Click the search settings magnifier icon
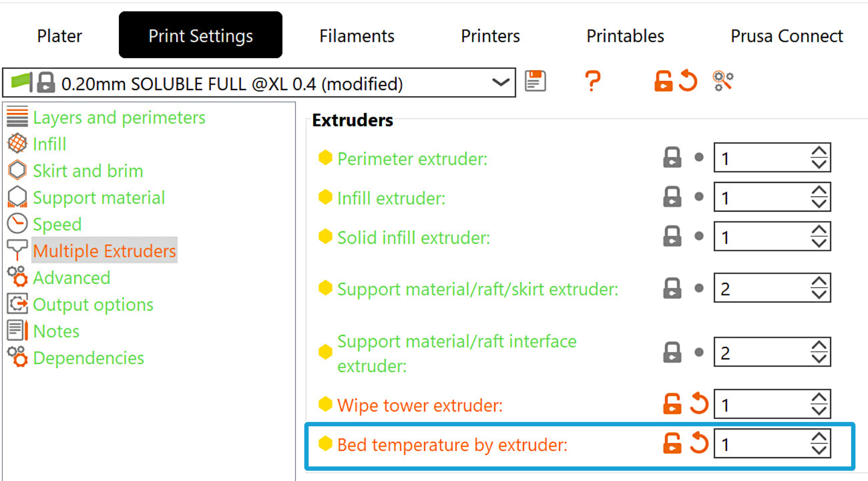The height and width of the screenshot is (481, 868). pos(723,81)
